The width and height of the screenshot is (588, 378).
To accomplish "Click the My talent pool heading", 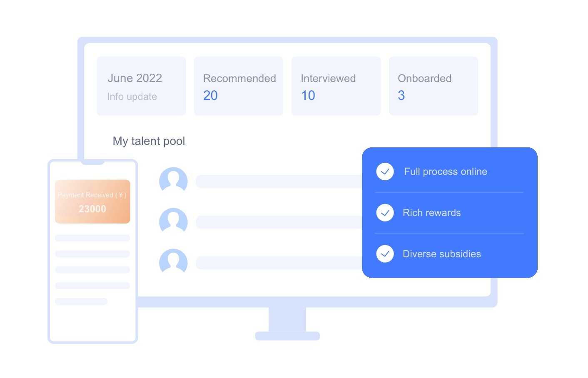I will click(149, 141).
